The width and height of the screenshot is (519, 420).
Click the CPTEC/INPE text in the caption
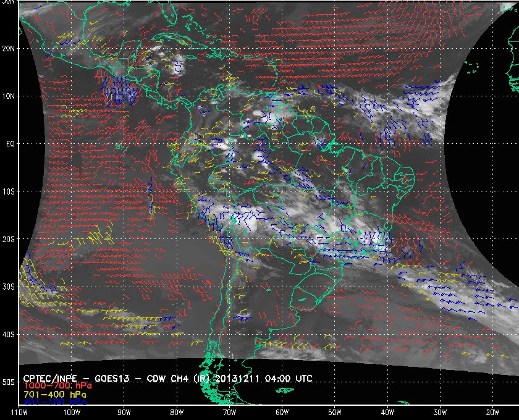[x=50, y=378]
